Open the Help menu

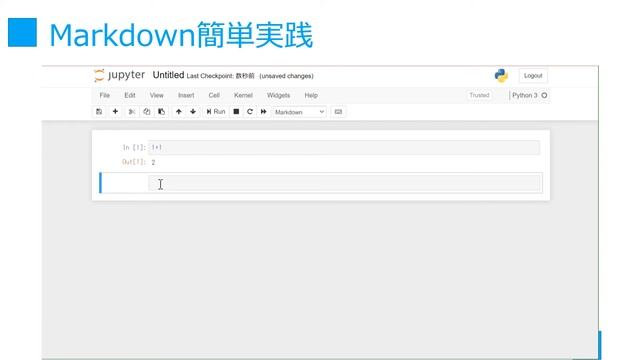pyautogui.click(x=311, y=95)
